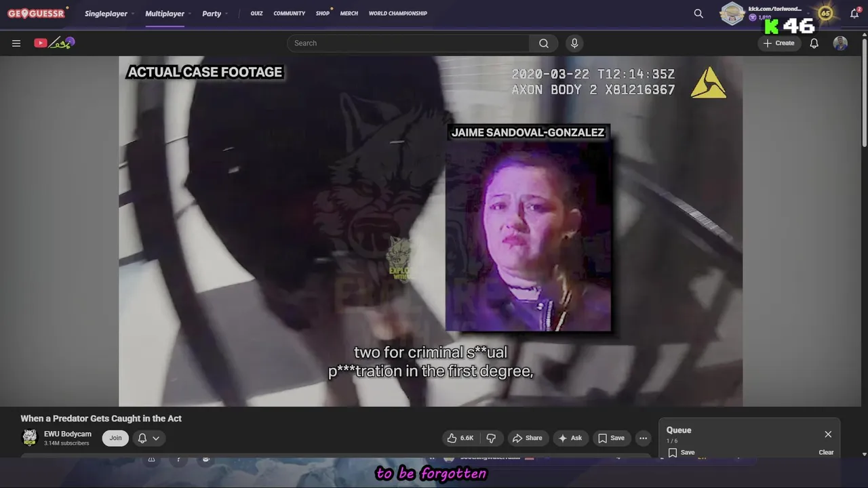Screen dimensions: 868x488
Task: Click the Share button
Action: click(527, 438)
